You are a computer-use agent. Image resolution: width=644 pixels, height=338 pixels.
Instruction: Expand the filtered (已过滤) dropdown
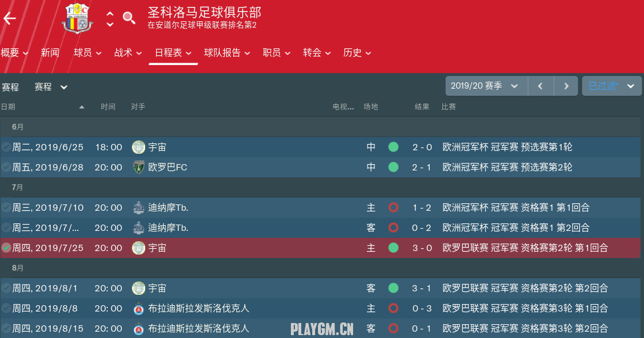(611, 86)
